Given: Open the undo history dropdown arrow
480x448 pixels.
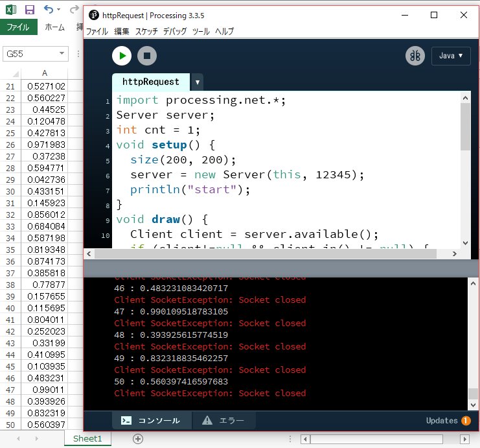Looking at the screenshot, I should coord(59,10).
